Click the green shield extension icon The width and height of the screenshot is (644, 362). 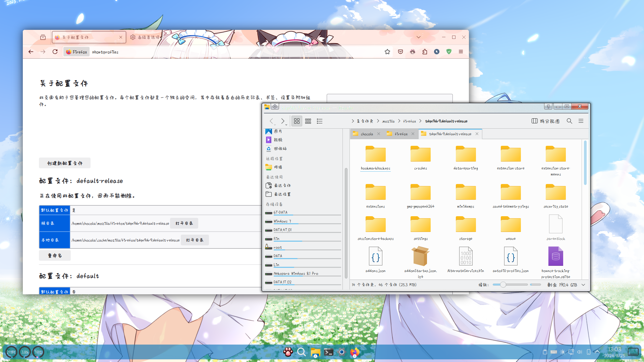click(449, 52)
